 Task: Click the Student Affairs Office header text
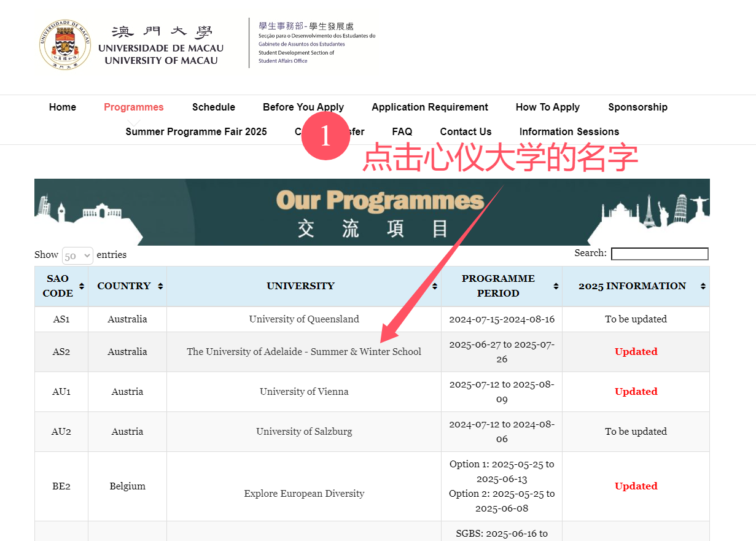click(283, 61)
